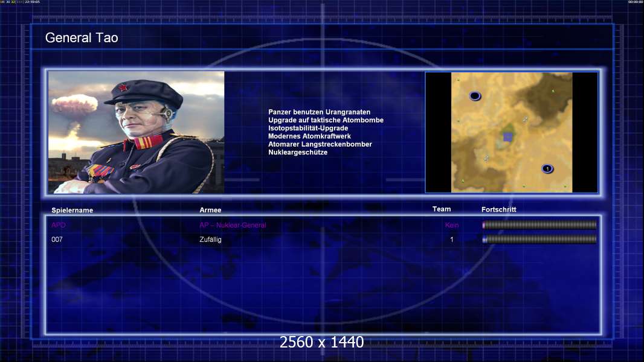The image size is (644, 362).
Task: Click the "Armee" column header
Action: click(210, 210)
